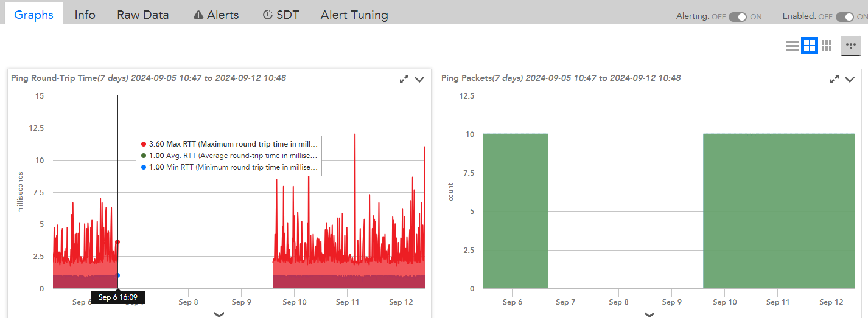Click the warning triangle icon on Alerts tab

198,15
